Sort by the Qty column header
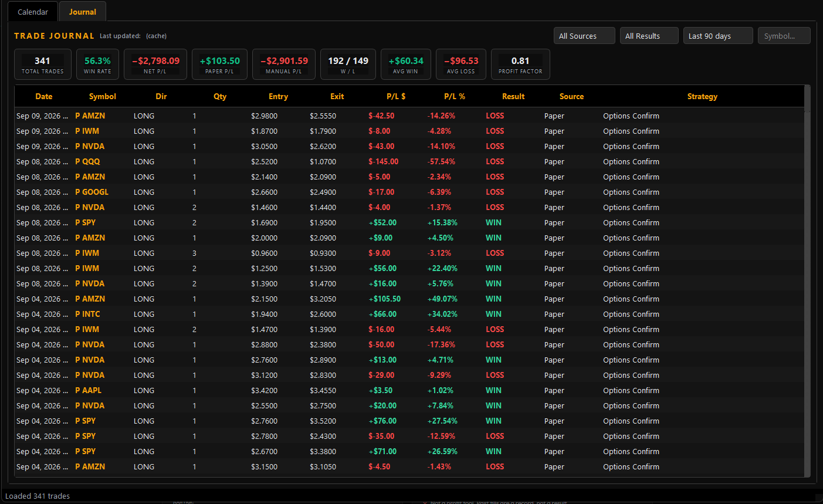Image resolution: width=823 pixels, height=504 pixels. [x=220, y=96]
